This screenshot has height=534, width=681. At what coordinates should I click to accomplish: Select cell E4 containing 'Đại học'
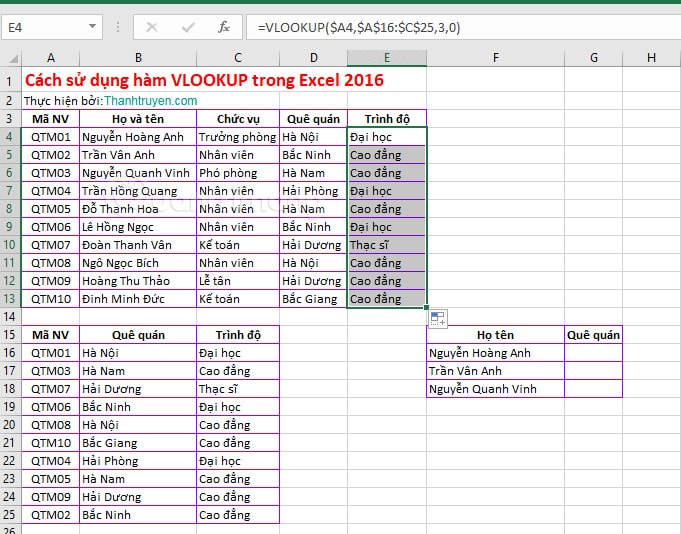pos(387,137)
